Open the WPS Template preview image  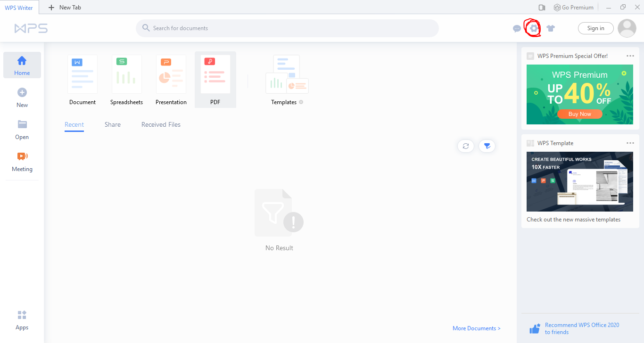pyautogui.click(x=580, y=181)
